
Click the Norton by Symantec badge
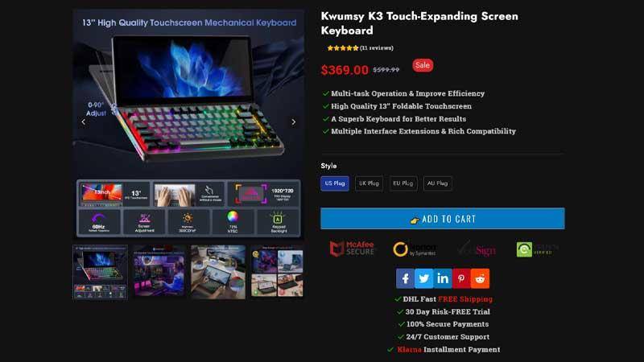click(415, 249)
